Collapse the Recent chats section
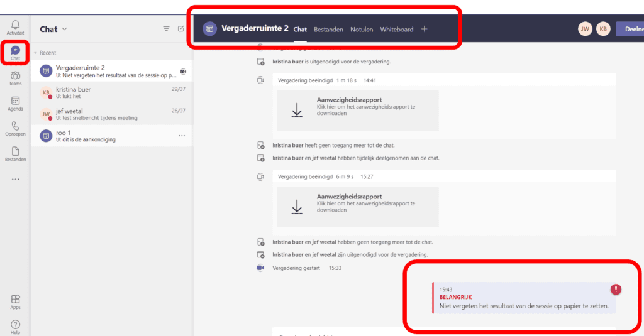 (x=35, y=53)
